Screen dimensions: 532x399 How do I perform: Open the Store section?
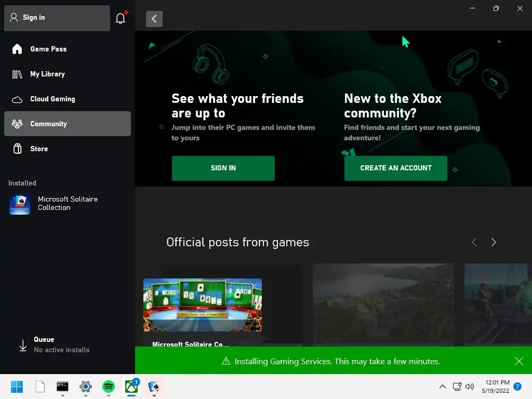tap(67, 149)
